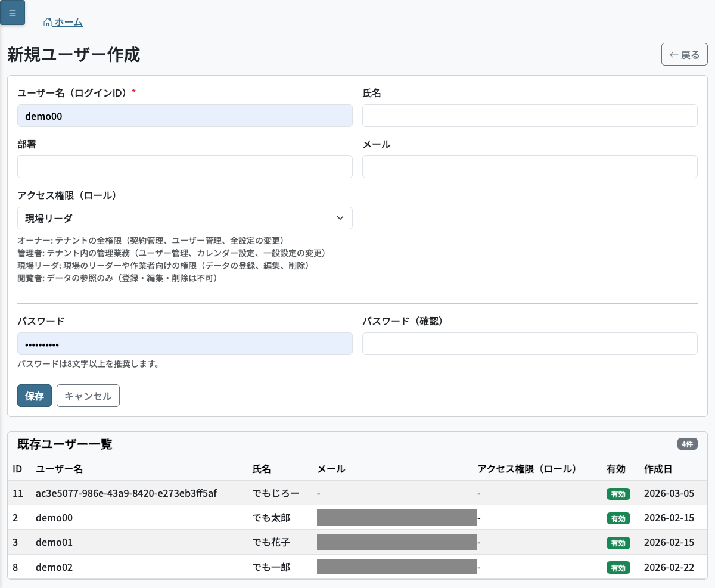The height and width of the screenshot is (588, 715).
Task: Click the 有効 column header
Action: click(615, 469)
